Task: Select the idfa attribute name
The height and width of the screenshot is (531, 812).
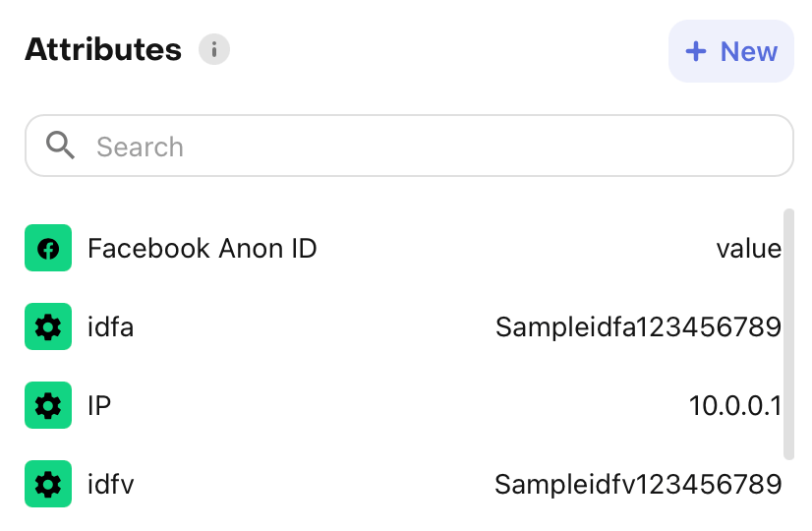Action: [110, 326]
